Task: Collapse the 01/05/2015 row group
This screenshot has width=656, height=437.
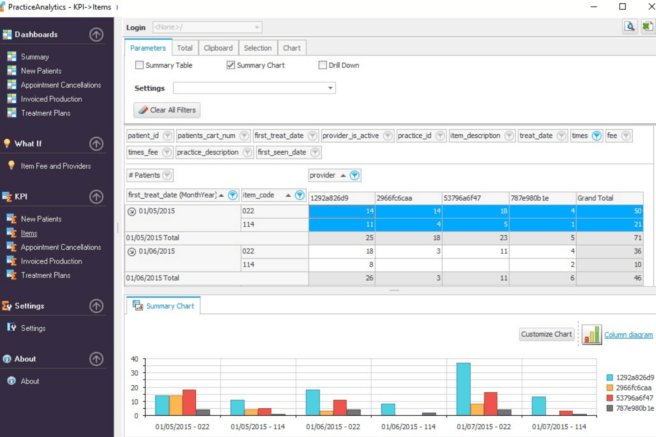Action: click(131, 212)
